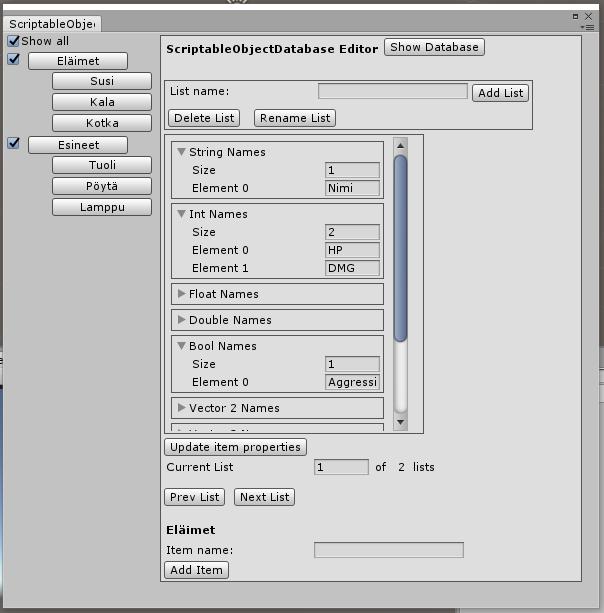Focus the Item name input field
Viewport: 604px width, 613px height.
(389, 550)
